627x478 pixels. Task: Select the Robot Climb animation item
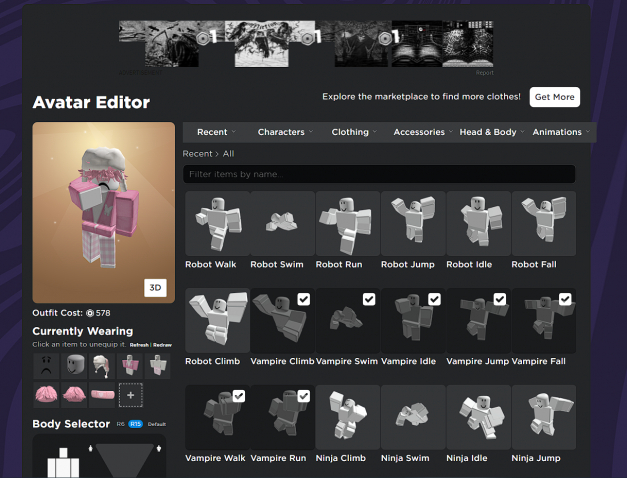(x=217, y=321)
